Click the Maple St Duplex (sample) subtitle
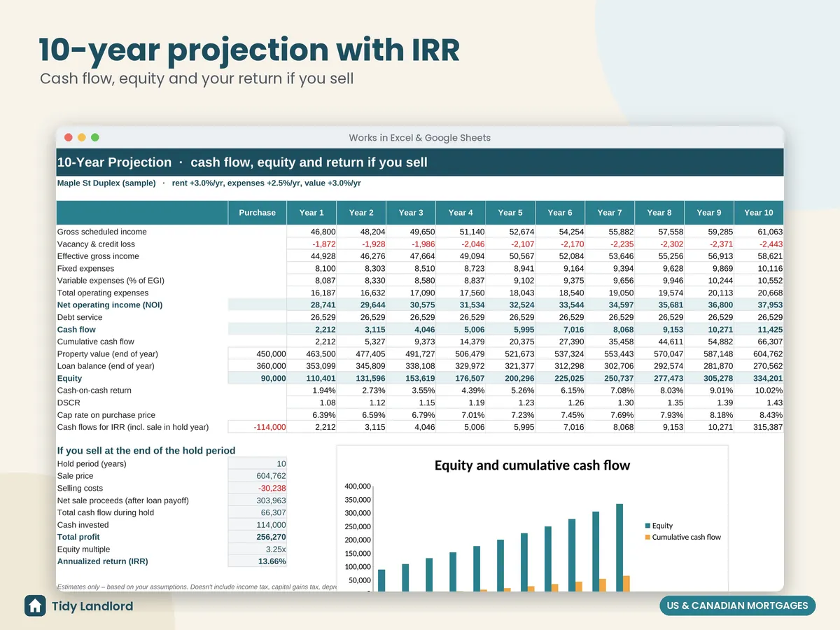The height and width of the screenshot is (630, 840). coord(106,183)
